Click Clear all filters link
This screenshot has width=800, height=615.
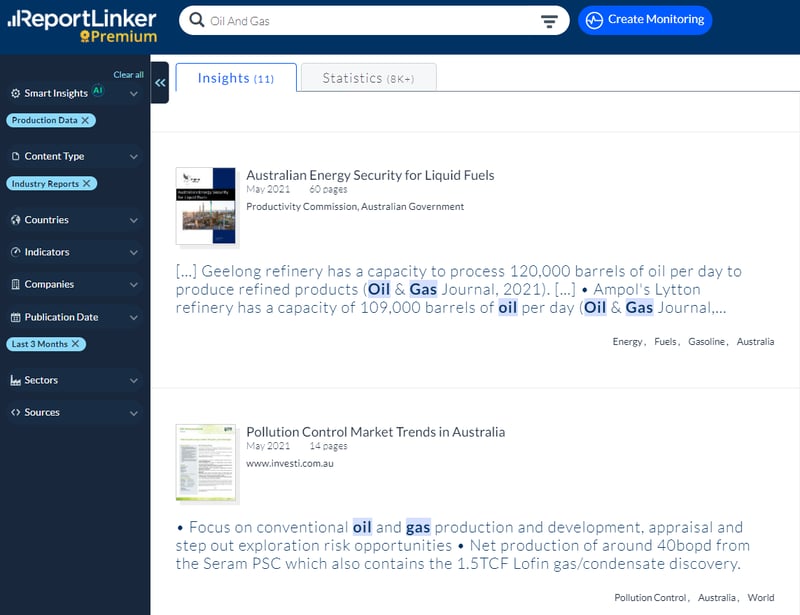128,75
